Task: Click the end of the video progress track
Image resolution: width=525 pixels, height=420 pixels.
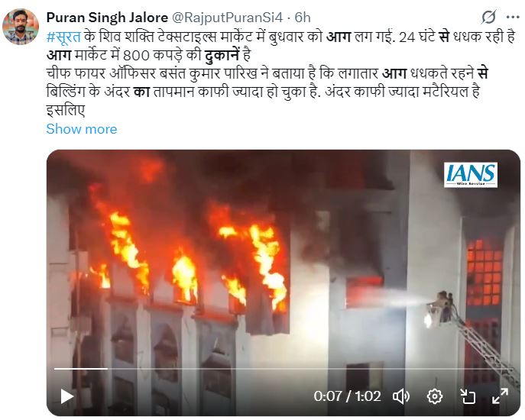Action: [511, 369]
